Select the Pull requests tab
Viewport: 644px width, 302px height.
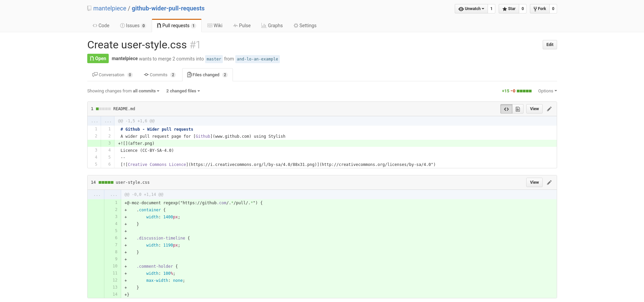(177, 26)
